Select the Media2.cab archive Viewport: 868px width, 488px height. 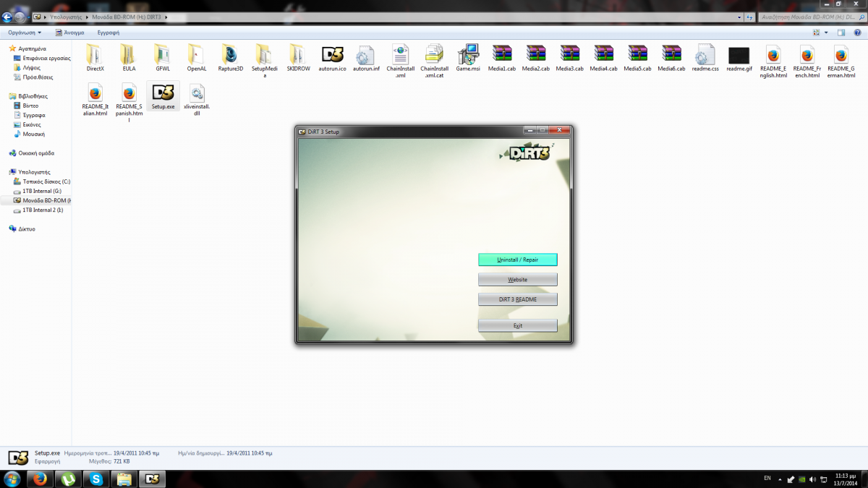click(x=536, y=59)
